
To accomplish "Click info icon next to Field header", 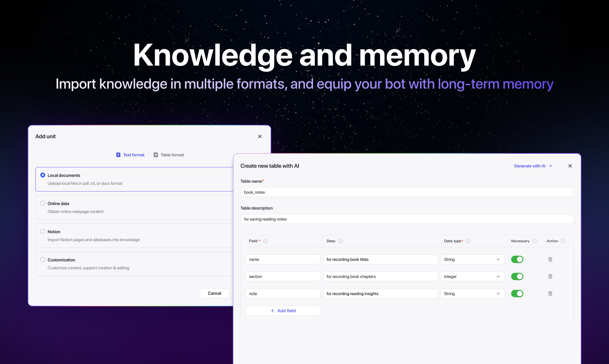I will pyautogui.click(x=265, y=241).
